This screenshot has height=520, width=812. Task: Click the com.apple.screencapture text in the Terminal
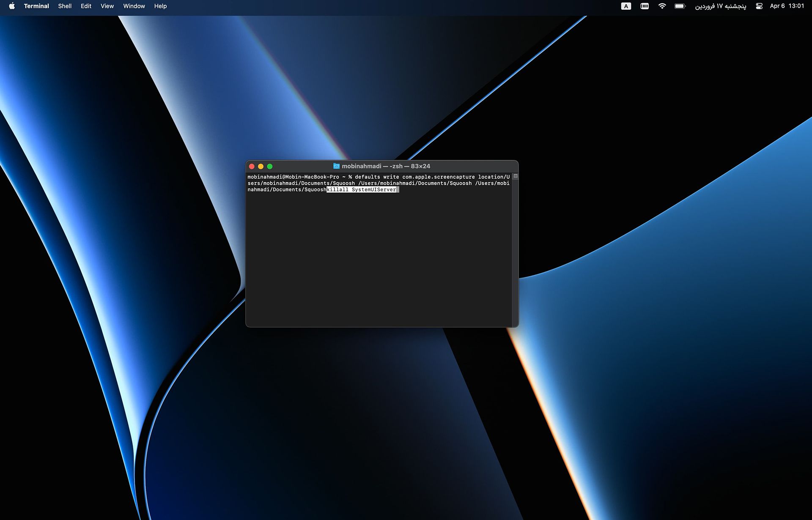(x=439, y=177)
